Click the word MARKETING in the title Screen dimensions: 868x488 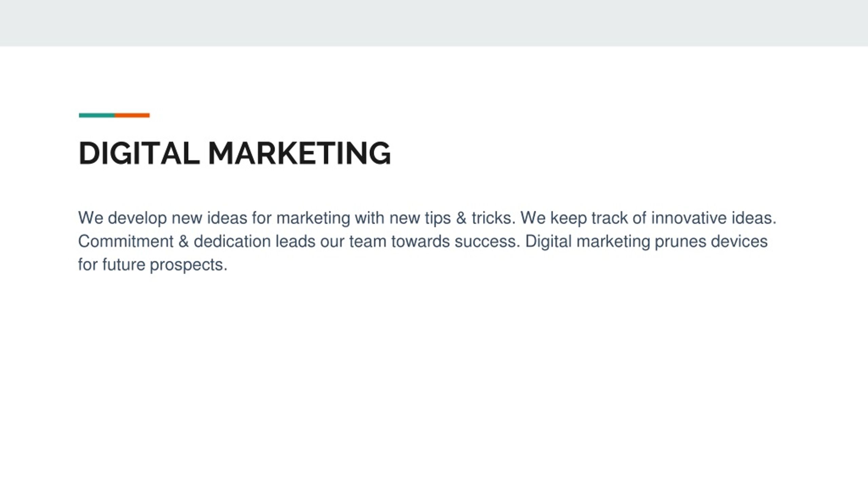299,153
